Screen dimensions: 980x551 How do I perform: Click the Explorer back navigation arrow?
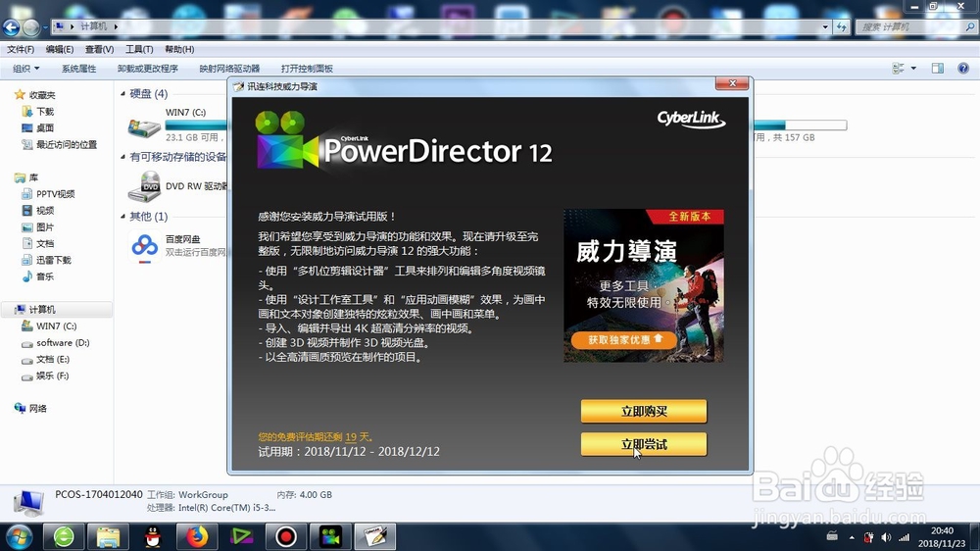(11, 26)
